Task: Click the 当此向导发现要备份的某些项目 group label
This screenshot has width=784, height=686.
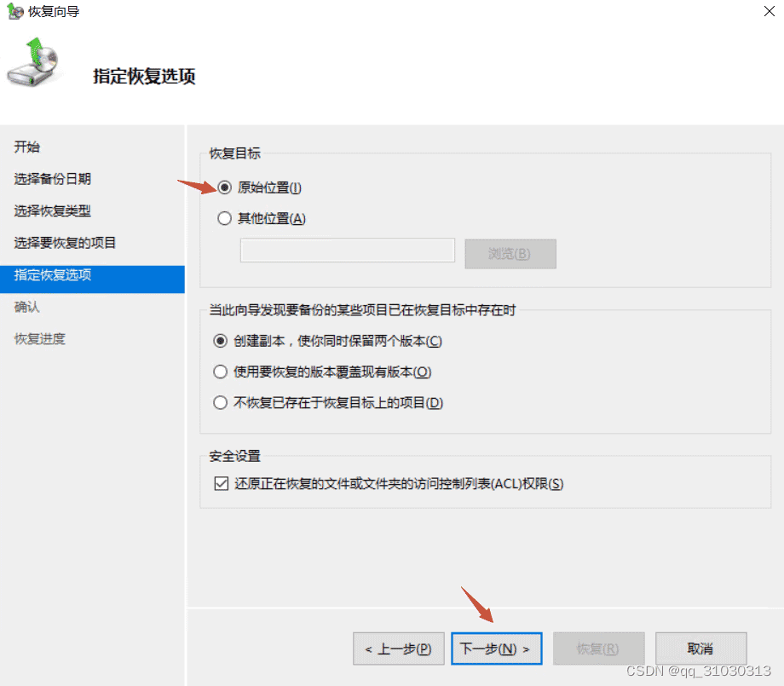Action: (362, 310)
